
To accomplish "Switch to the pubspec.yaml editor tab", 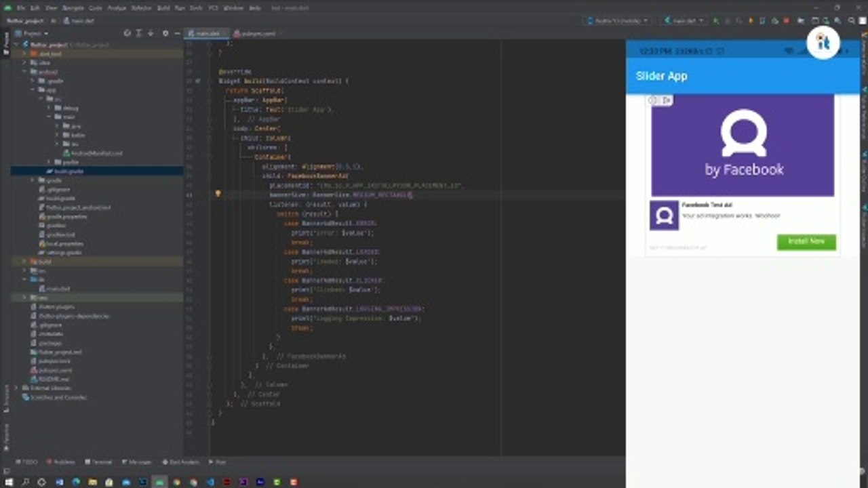I will [x=257, y=33].
